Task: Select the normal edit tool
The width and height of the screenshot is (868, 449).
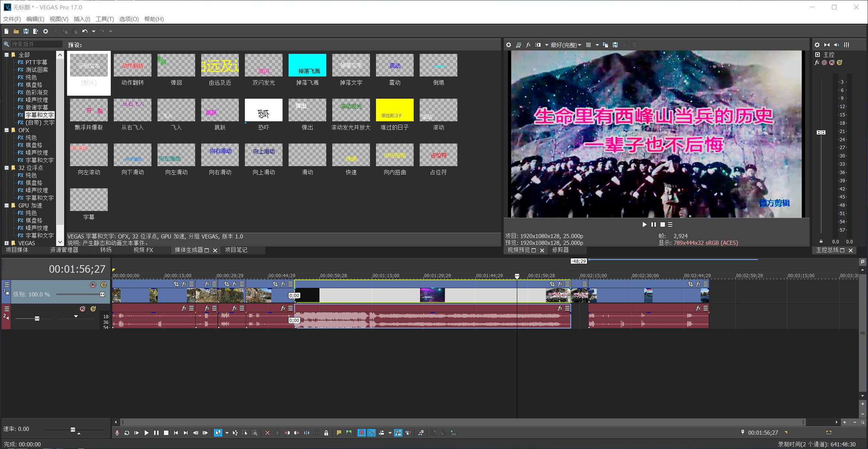Action: click(218, 433)
